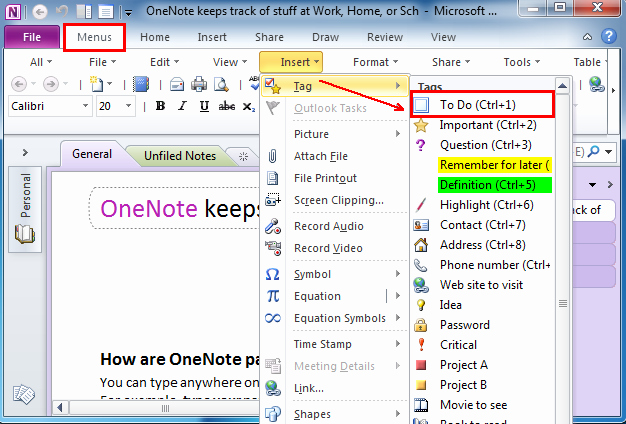This screenshot has width=626, height=424.
Task: Click the Help question mark icon
Action: coord(609,36)
